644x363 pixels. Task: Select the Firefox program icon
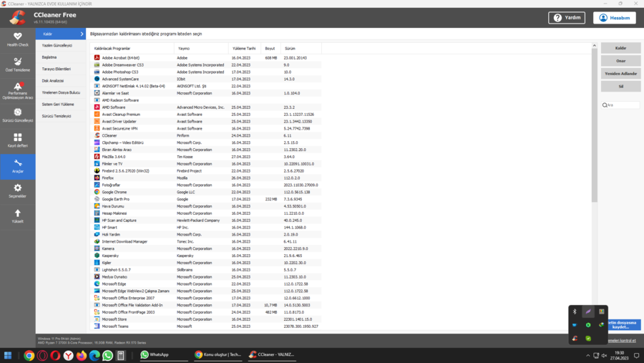click(x=97, y=178)
